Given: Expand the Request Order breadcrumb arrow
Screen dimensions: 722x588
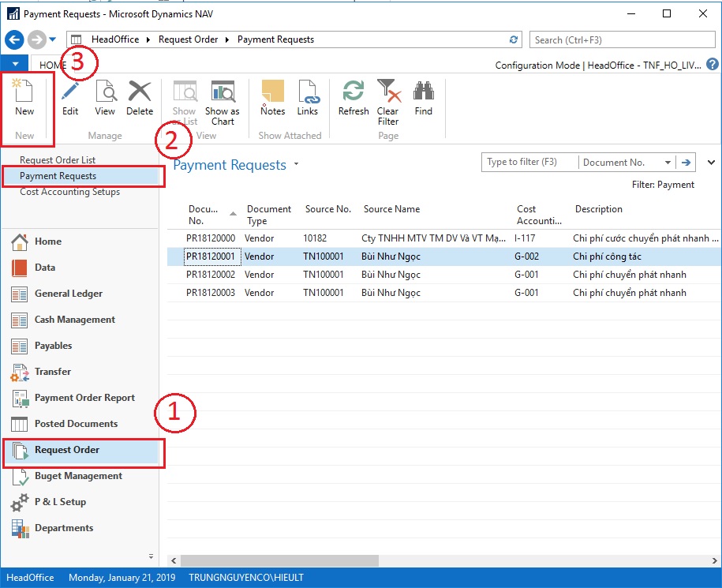Looking at the screenshot, I should click(x=227, y=40).
